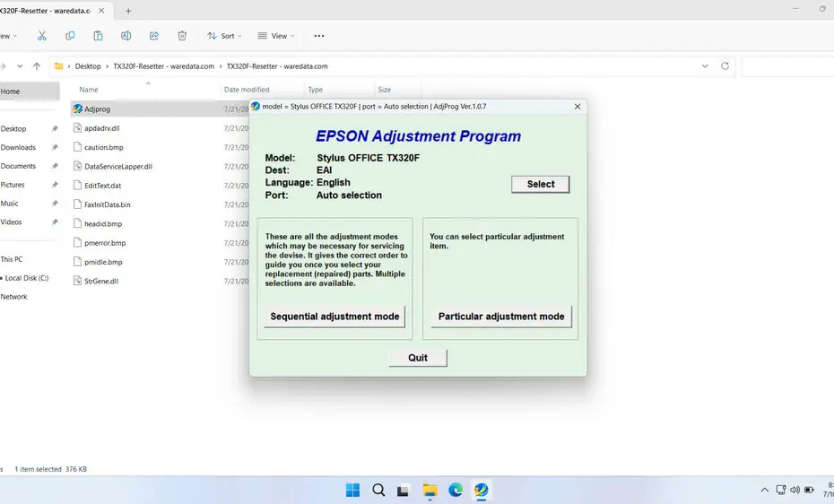The height and width of the screenshot is (504, 834).
Task: Click the Up directory arrow
Action: pyautogui.click(x=37, y=66)
